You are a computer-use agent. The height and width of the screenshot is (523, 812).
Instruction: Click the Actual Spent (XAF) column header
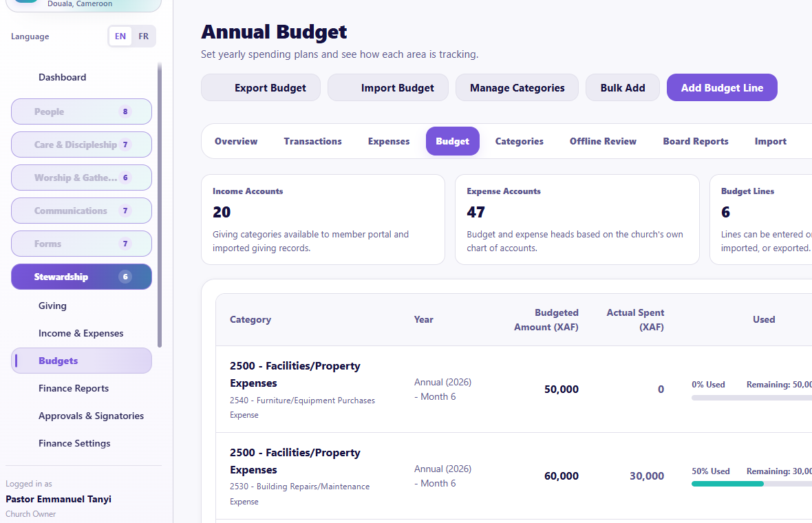pyautogui.click(x=635, y=319)
